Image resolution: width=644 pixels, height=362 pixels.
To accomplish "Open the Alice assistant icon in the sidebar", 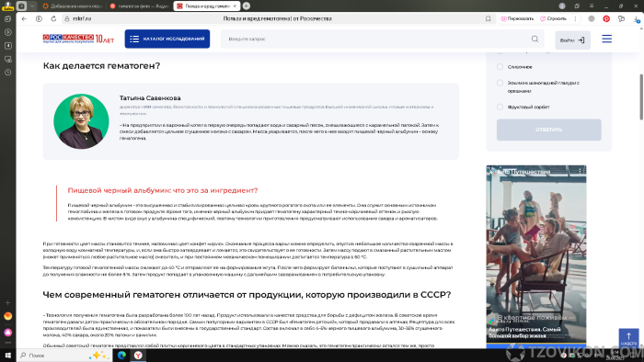I will pos(7,332).
